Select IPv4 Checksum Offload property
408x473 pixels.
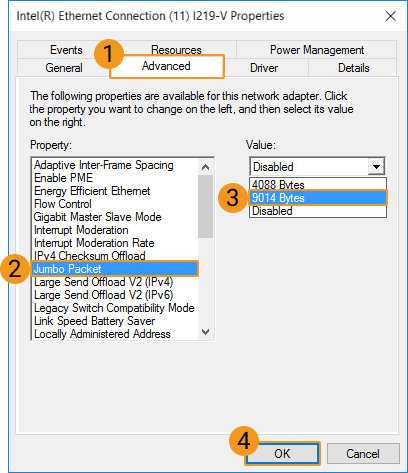pos(115,256)
